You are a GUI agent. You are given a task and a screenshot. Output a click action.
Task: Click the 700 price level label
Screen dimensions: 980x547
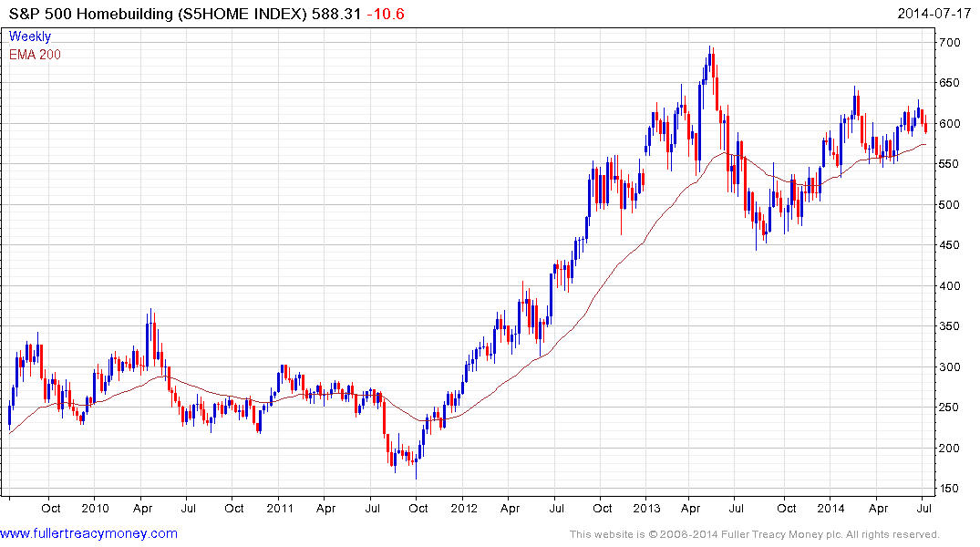[952, 43]
